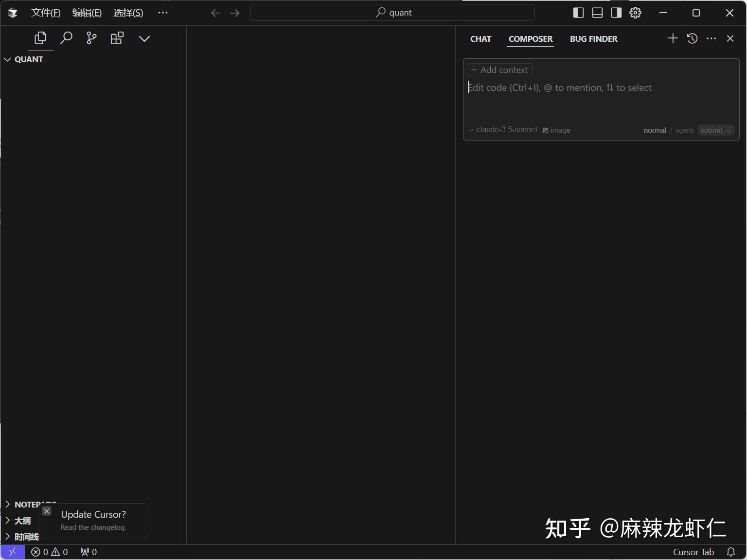Maximize the Cursor window
Image resolution: width=747 pixels, height=560 pixels.
click(x=696, y=13)
